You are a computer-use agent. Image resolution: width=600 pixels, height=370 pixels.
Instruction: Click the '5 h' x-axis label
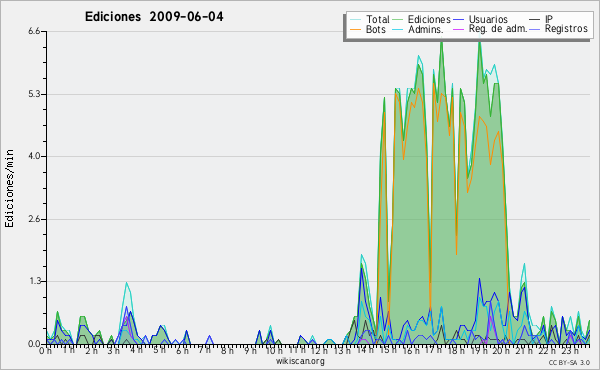tap(159, 351)
